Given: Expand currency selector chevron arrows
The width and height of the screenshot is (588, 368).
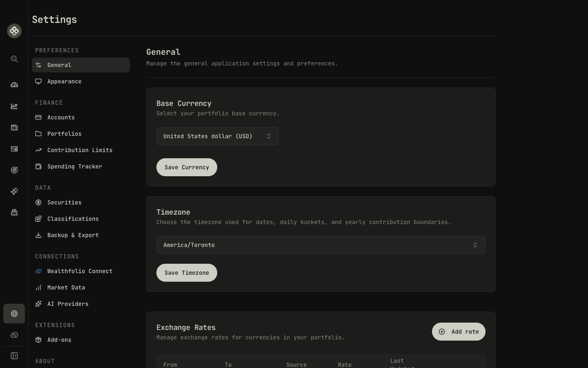Looking at the screenshot, I should pos(269,136).
